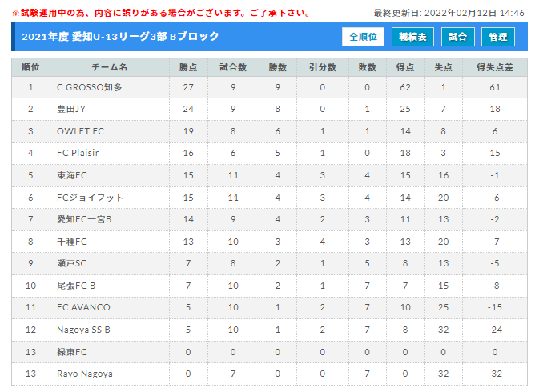Open the 管理 tab
Screen dimensions: 535x392
pos(498,37)
